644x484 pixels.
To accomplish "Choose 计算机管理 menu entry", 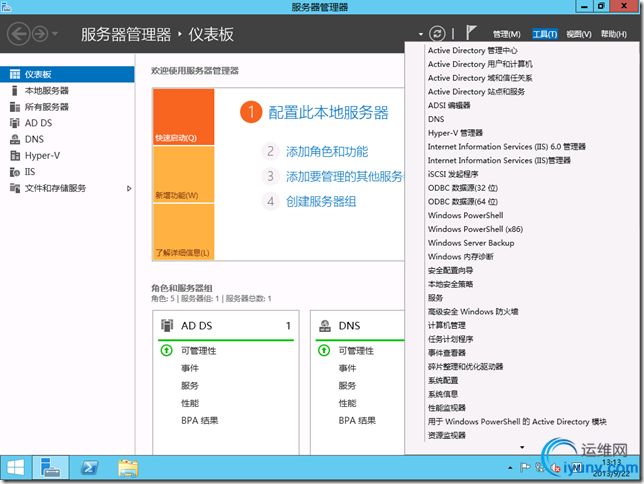I will (x=446, y=325).
